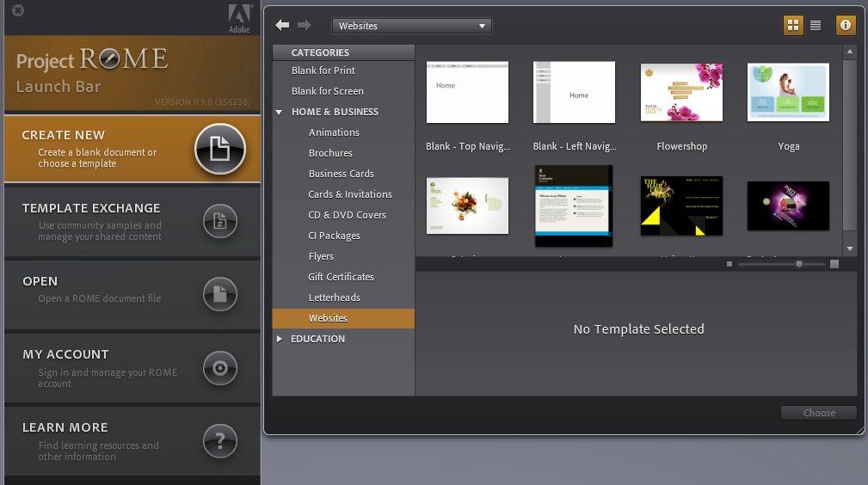This screenshot has width=868, height=485.
Task: Click the template list scroll up arrow
Action: 850,52
